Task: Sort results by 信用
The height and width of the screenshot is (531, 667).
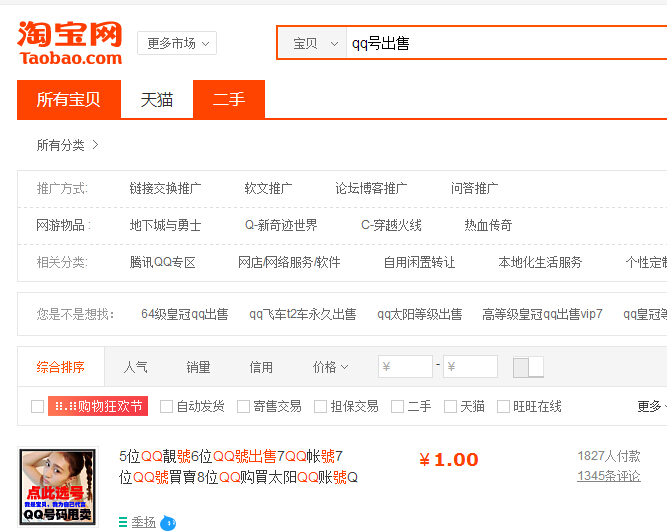Action: coord(261,367)
